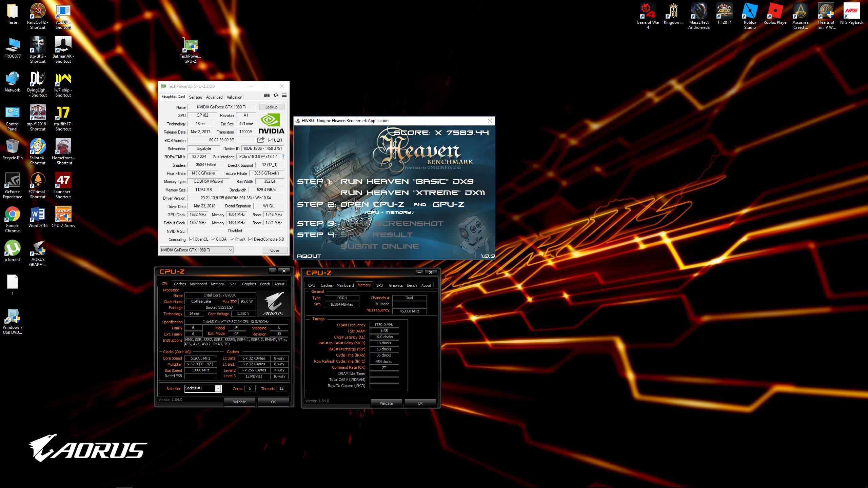
Task: Open the AORUS GRAPHICS desktop icon
Action: click(38, 253)
